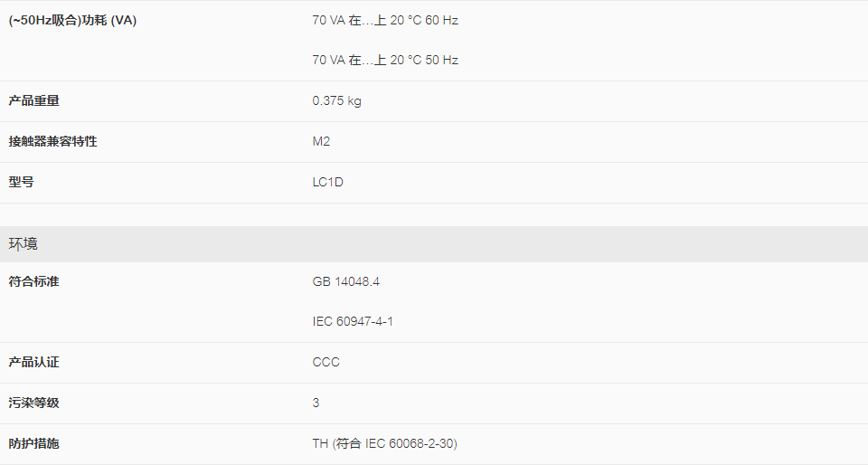Click the 70 VA 60 Hz value
The image size is (868, 465).
point(385,21)
